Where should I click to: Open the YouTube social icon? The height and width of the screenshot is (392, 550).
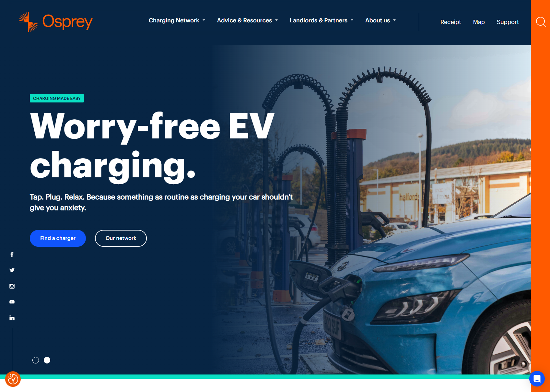(x=12, y=302)
